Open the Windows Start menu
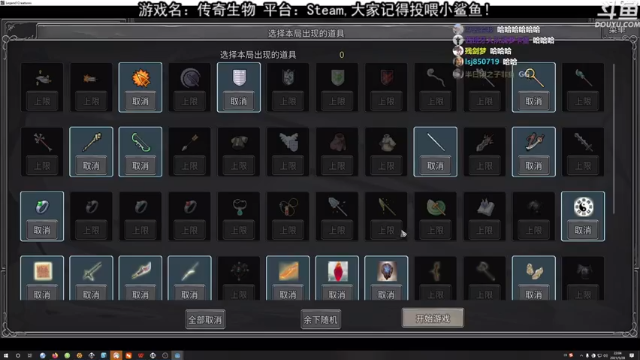Image resolution: width=640 pixels, height=360 pixels. (x=6, y=356)
